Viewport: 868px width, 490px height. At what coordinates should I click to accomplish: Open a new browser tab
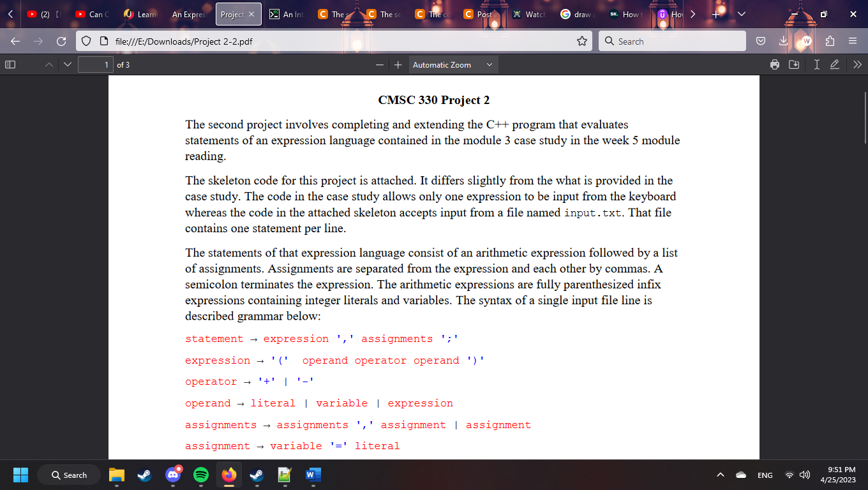pos(715,13)
